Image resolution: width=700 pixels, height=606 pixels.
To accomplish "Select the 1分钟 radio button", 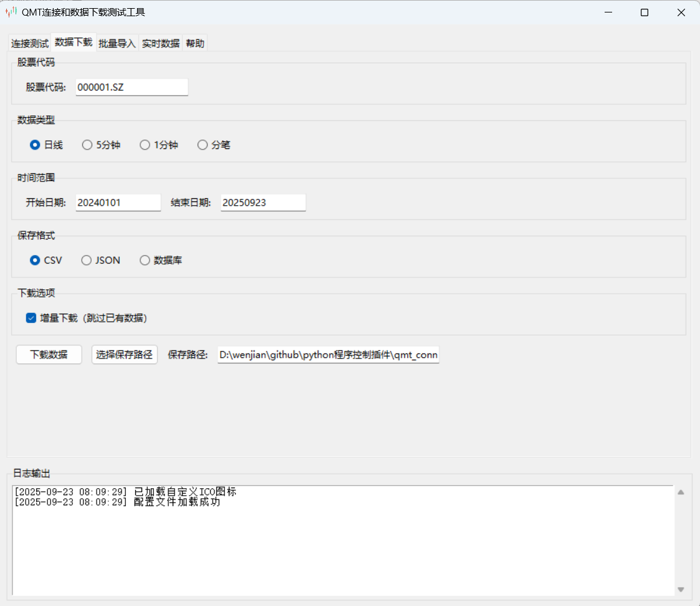I will click(145, 145).
